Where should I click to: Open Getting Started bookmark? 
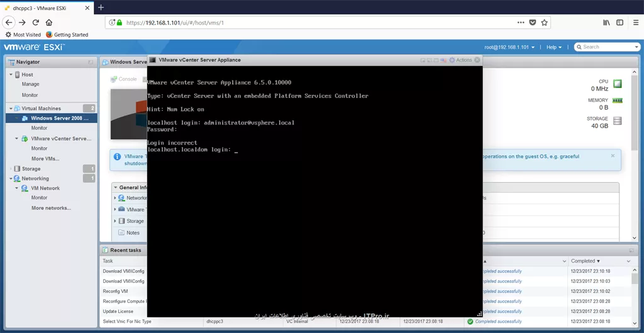[x=67, y=35]
